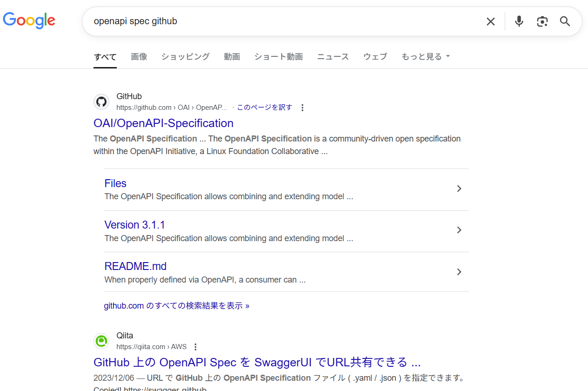Expand the Version 3.1.1 sitelink chevron
Screen dimensions: 588x391
[459, 230]
